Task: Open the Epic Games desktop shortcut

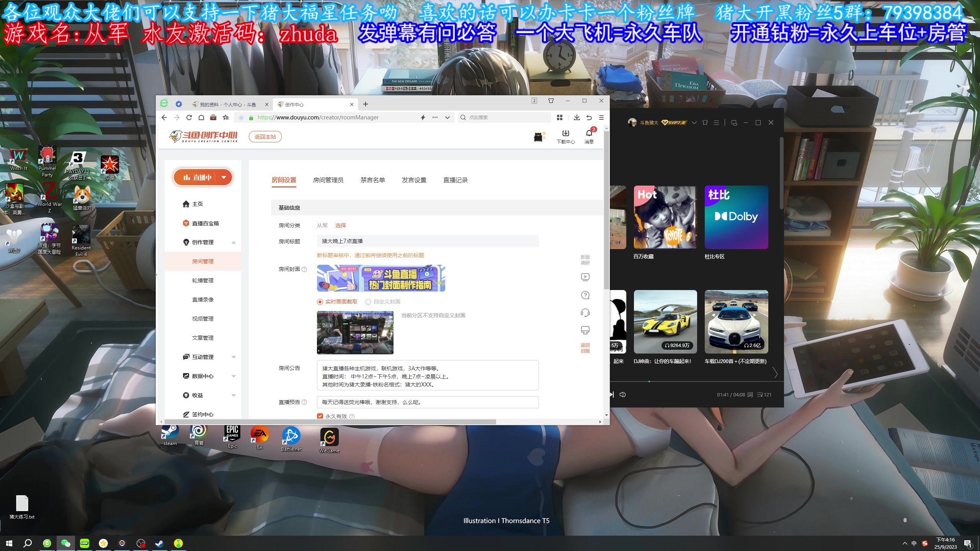Action: (x=232, y=436)
